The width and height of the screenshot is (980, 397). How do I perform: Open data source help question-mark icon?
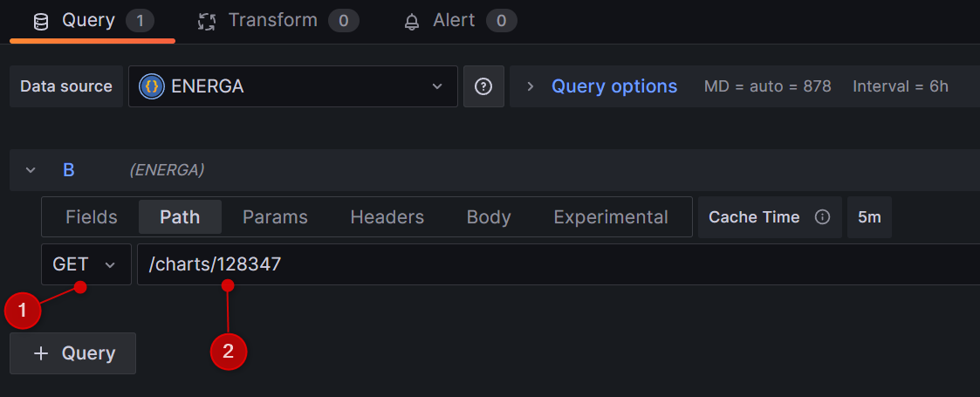click(483, 86)
